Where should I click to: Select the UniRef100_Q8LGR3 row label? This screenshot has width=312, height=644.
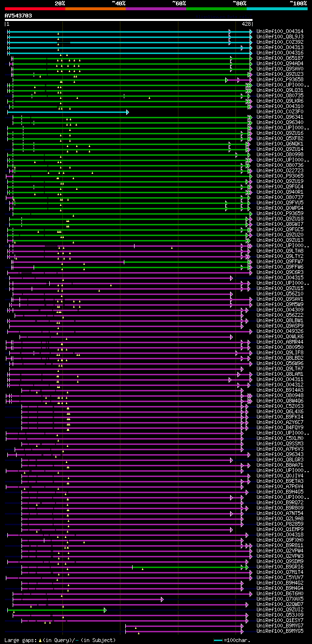280,460
